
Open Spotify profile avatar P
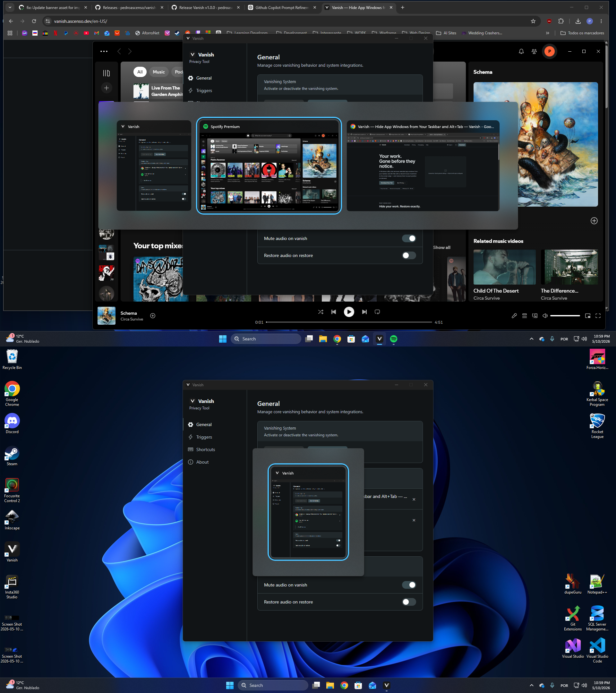coord(550,52)
